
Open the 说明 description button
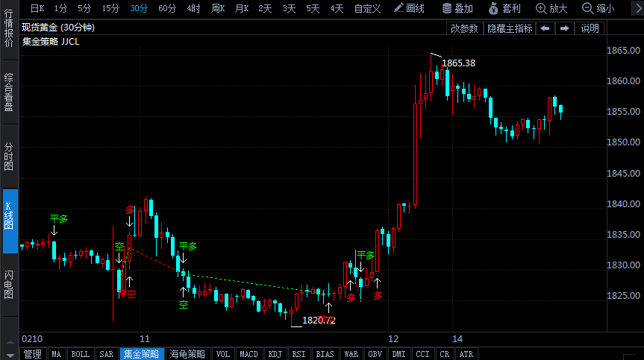(x=590, y=28)
